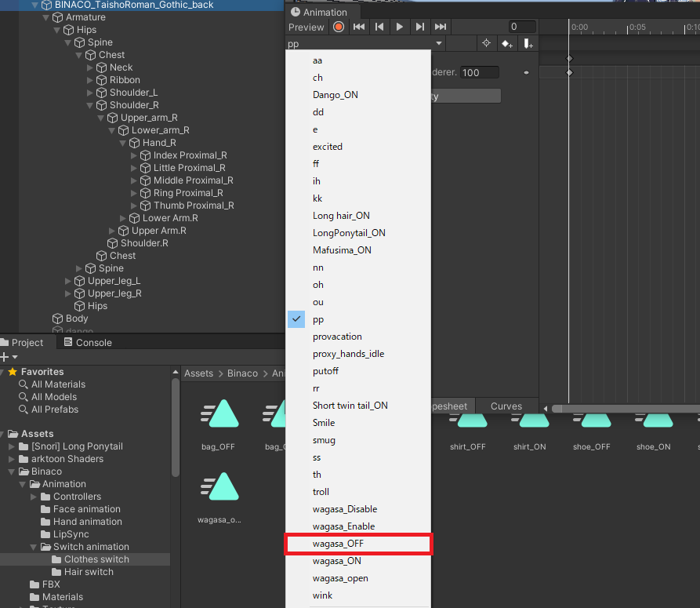Screen dimensions: 700x608
Task: Toggle Preview mode in Animation window
Action: pyautogui.click(x=306, y=27)
